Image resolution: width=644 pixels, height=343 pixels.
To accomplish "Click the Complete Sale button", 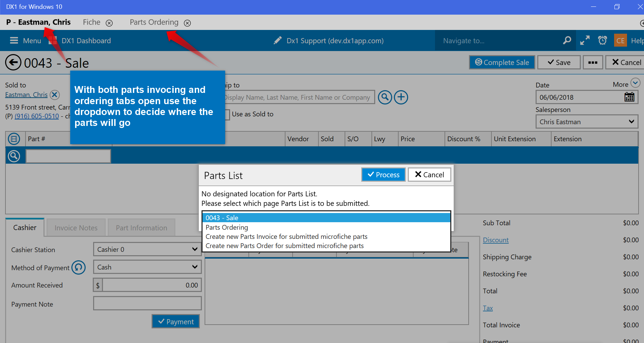I will (502, 62).
